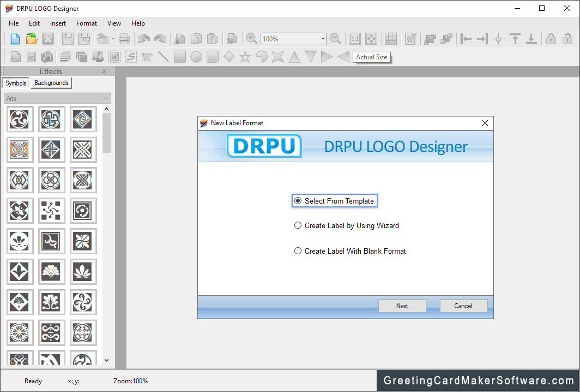Close the Effects panel
Viewport: 580px width, 392px height.
tap(104, 71)
